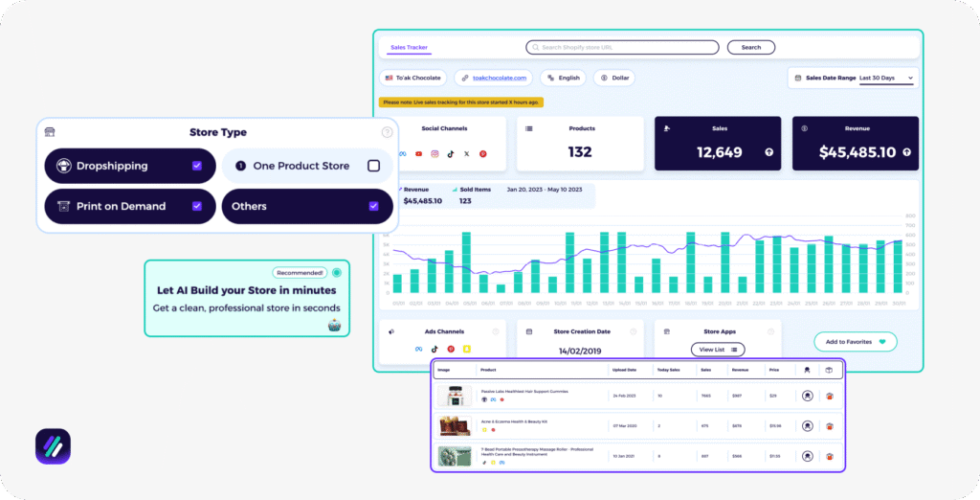Uncheck the Dropshipping checkbox
Screen dimensions: 980x500
coord(196,166)
